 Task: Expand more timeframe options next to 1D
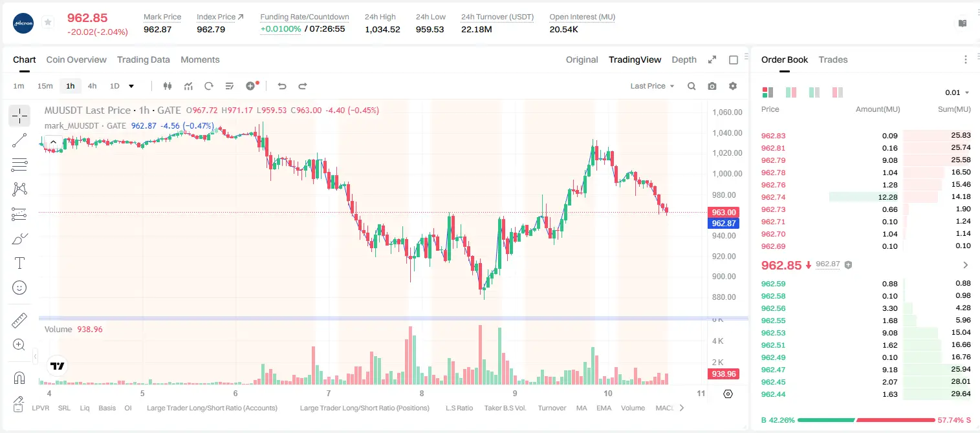pyautogui.click(x=131, y=86)
